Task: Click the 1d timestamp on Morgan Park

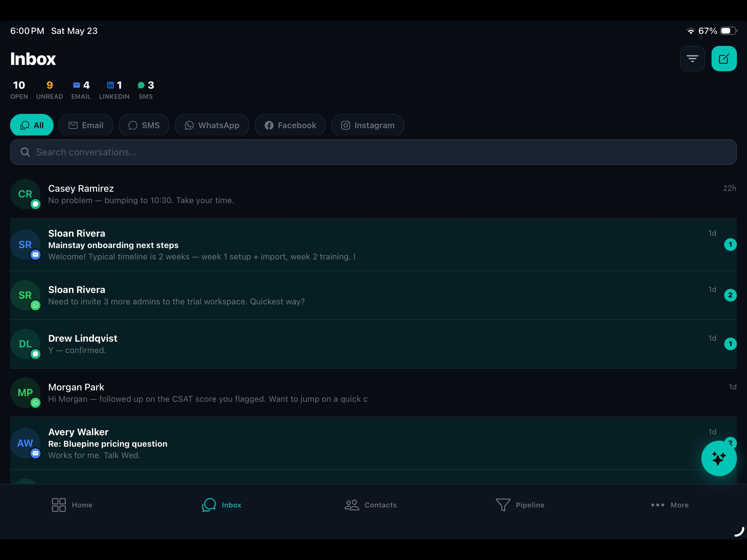Action: [x=732, y=387]
